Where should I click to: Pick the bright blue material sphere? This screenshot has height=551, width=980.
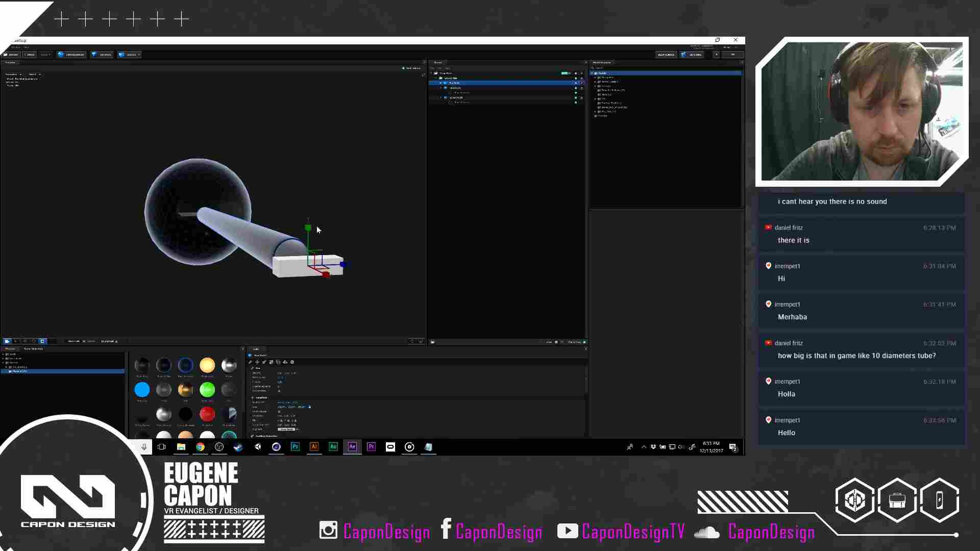(x=142, y=390)
